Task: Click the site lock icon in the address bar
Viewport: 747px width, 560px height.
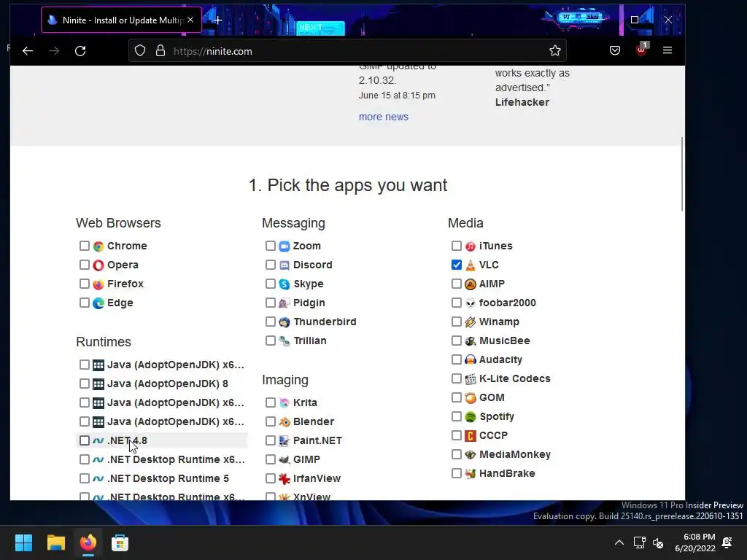Action: (x=160, y=51)
